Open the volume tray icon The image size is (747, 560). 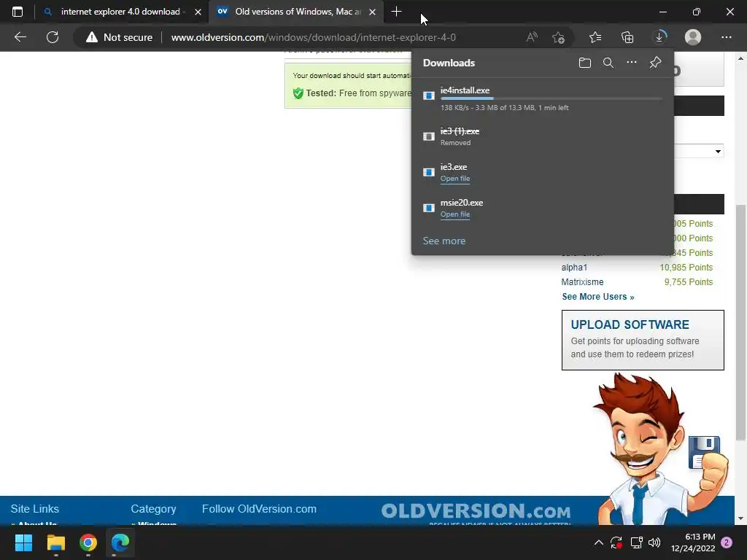[654, 542]
